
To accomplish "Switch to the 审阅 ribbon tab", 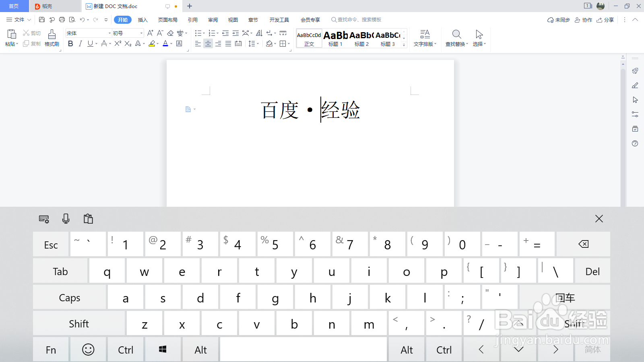I will click(213, 20).
